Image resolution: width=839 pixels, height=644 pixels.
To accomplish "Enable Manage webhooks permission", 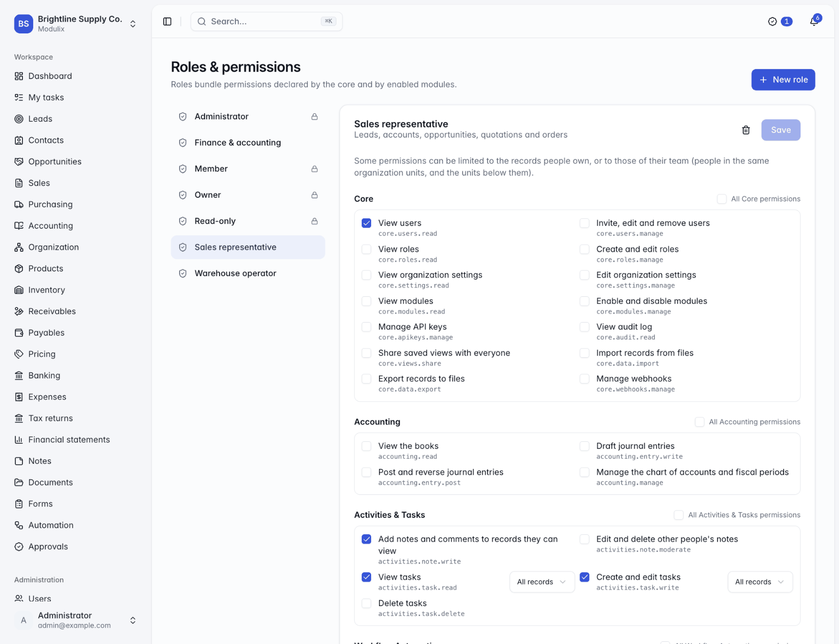I will tap(584, 379).
